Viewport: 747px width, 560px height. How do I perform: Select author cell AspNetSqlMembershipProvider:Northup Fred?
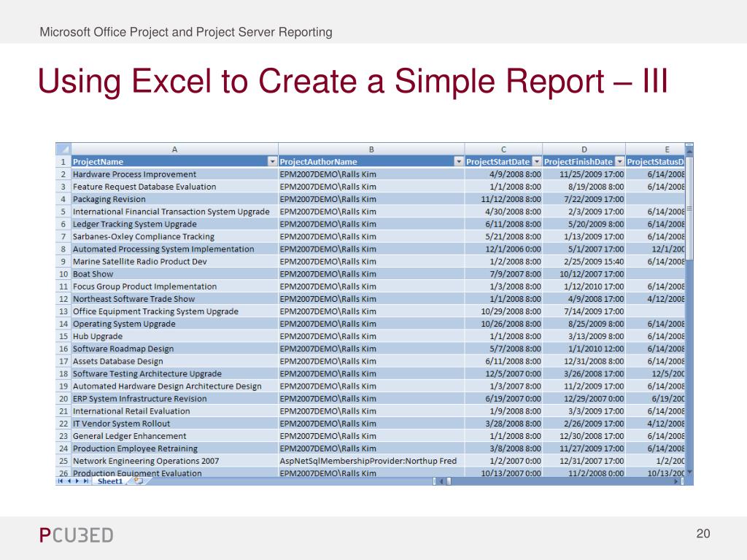371,461
